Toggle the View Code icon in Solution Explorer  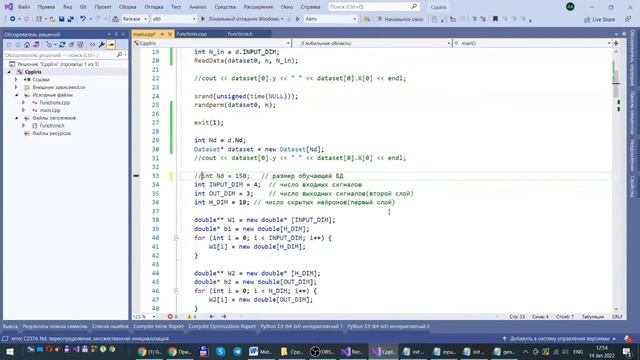click(93, 45)
